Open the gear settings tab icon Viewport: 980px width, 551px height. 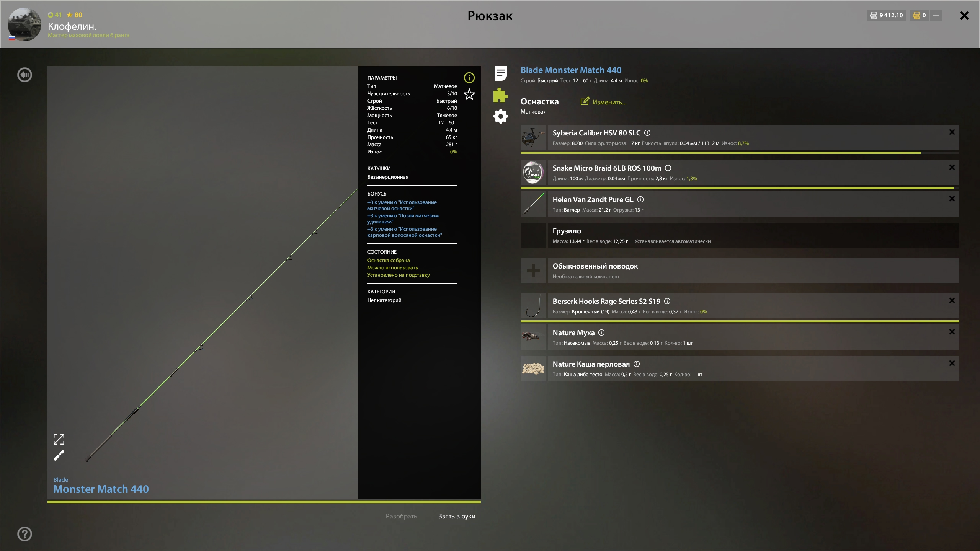coord(500,116)
